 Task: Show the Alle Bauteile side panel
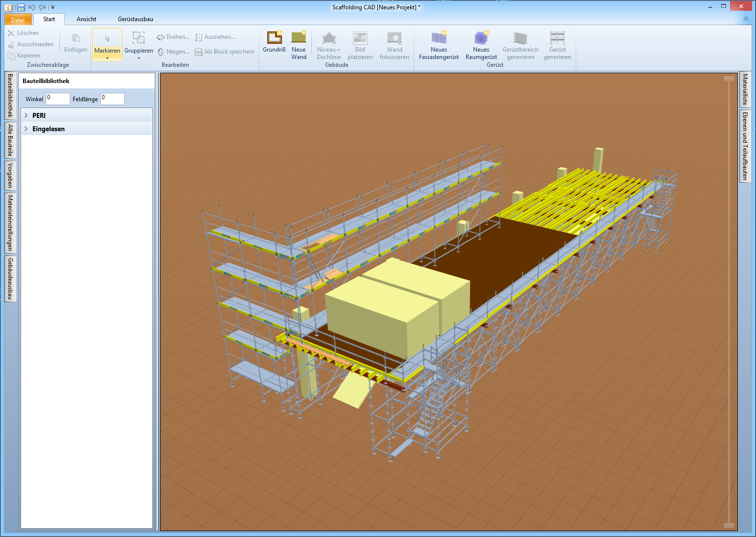tap(10, 140)
